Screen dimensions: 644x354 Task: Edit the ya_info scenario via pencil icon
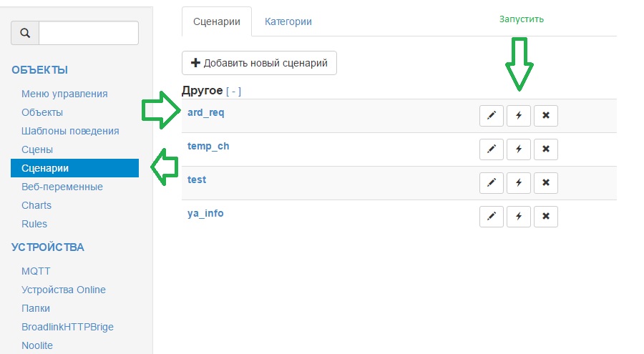(491, 217)
